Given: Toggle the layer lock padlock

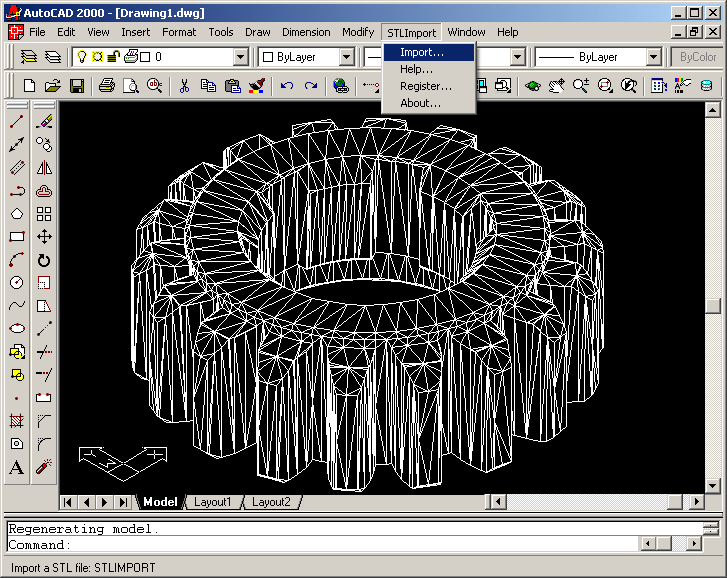Looking at the screenshot, I should [113, 57].
